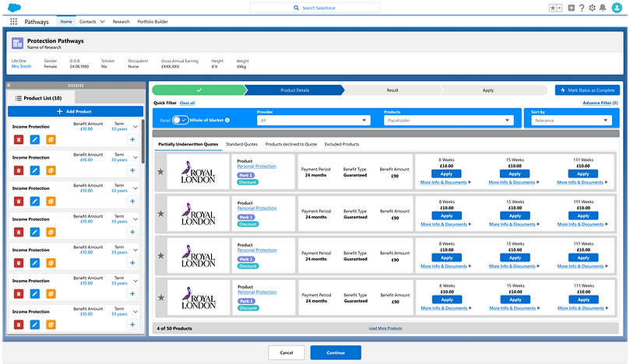This screenshot has height=364, width=630.
Task: Open the global actions plus icon
Action: pyautogui.click(x=571, y=8)
